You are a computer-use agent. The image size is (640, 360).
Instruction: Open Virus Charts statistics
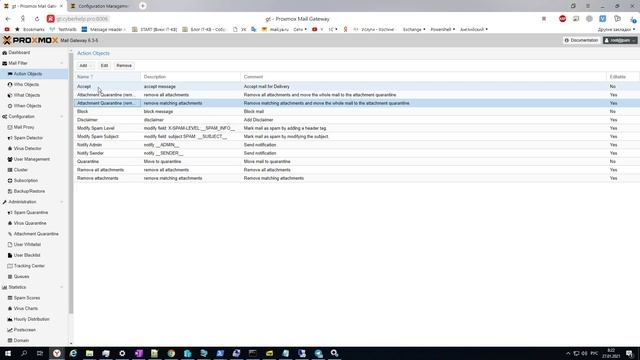point(25,309)
